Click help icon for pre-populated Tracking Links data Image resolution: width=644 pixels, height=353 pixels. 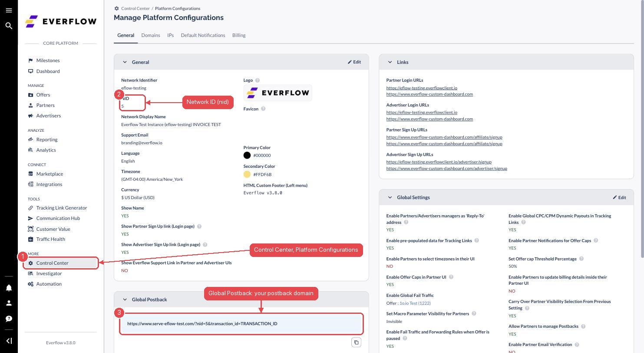[476, 240]
